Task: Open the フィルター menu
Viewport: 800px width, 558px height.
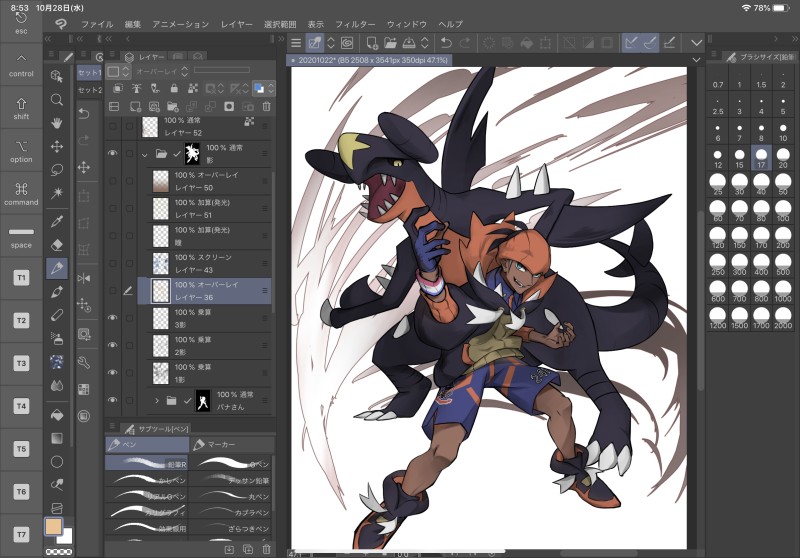Action: pos(355,23)
